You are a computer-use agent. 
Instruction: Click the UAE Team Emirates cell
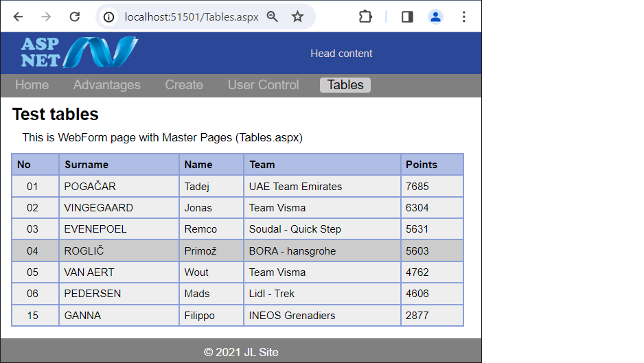coord(323,187)
